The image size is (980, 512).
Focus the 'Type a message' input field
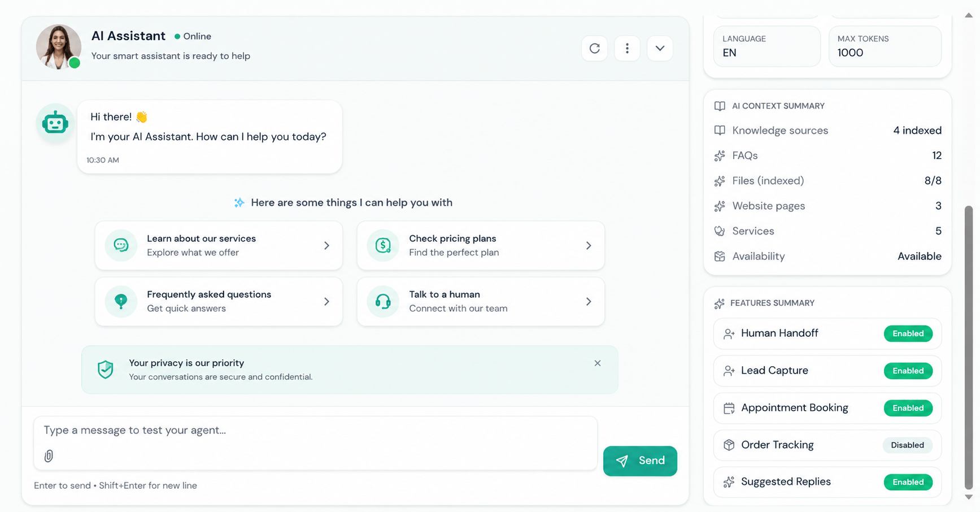point(315,443)
